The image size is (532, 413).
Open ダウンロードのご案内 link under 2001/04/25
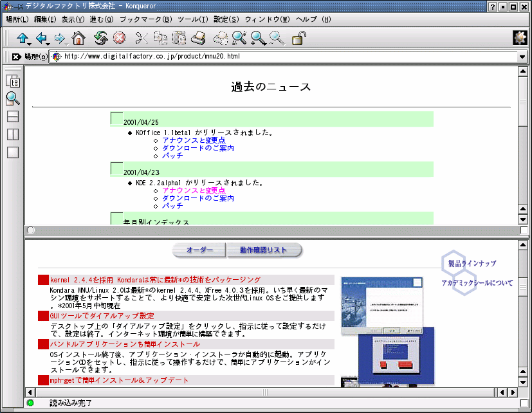point(198,148)
